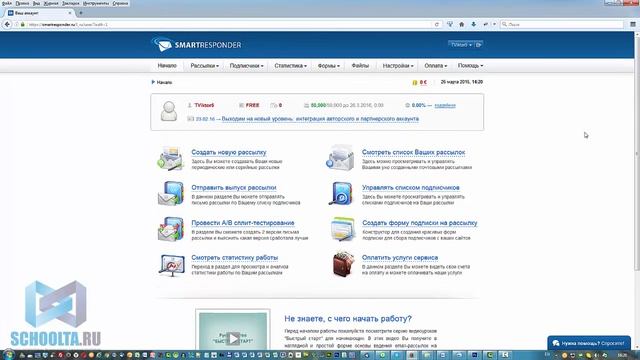Click the 'Нужна помощь? Спросите!' chat button
The height and width of the screenshot is (360, 640).
click(589, 343)
